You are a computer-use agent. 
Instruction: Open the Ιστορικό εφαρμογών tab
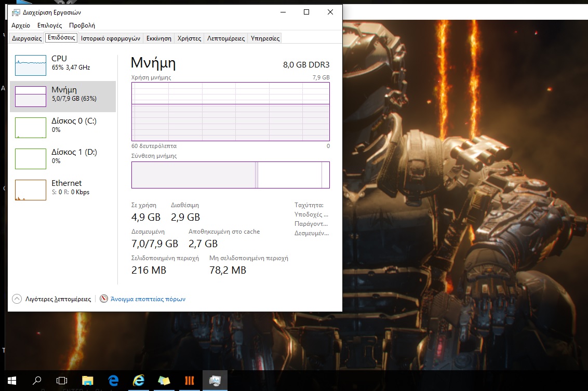click(111, 38)
